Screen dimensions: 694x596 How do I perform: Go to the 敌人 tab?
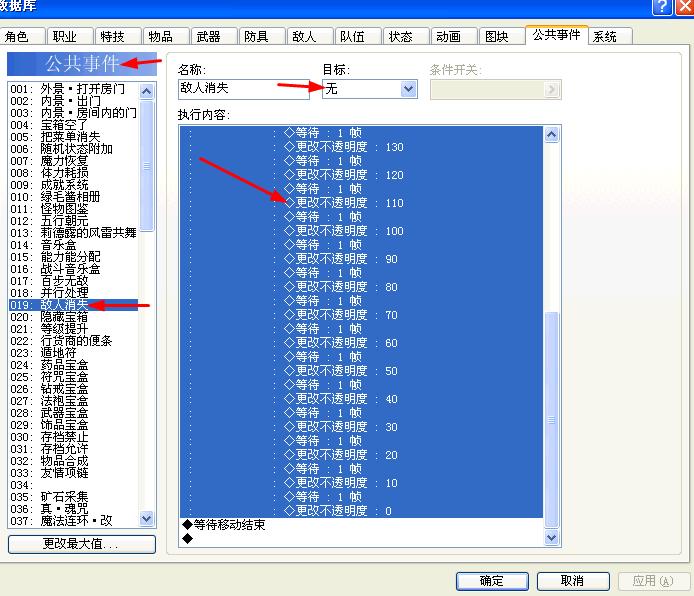(310, 36)
